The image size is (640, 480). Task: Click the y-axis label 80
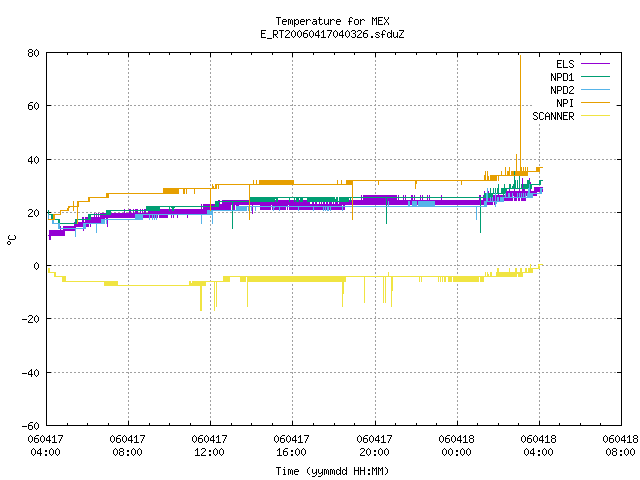[33, 53]
